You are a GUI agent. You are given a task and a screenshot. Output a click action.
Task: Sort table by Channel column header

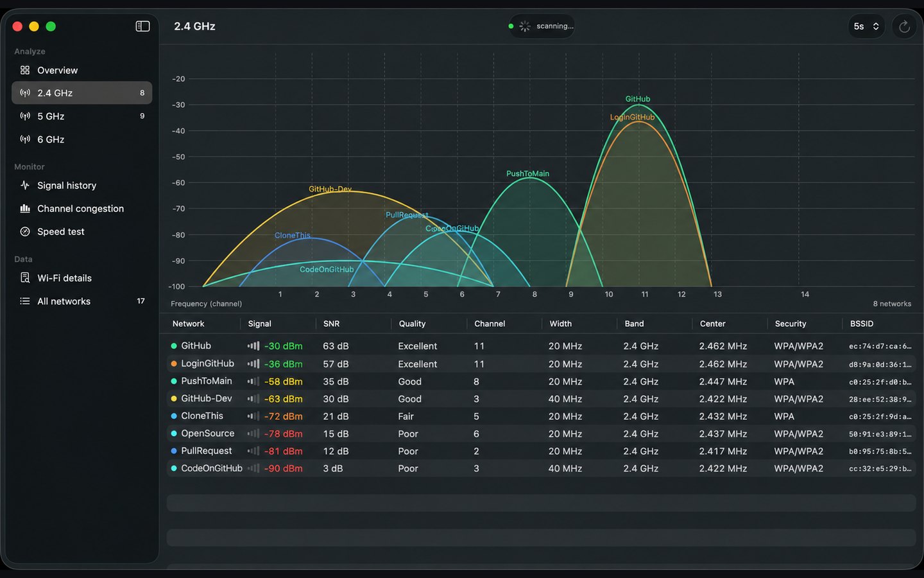coord(490,324)
